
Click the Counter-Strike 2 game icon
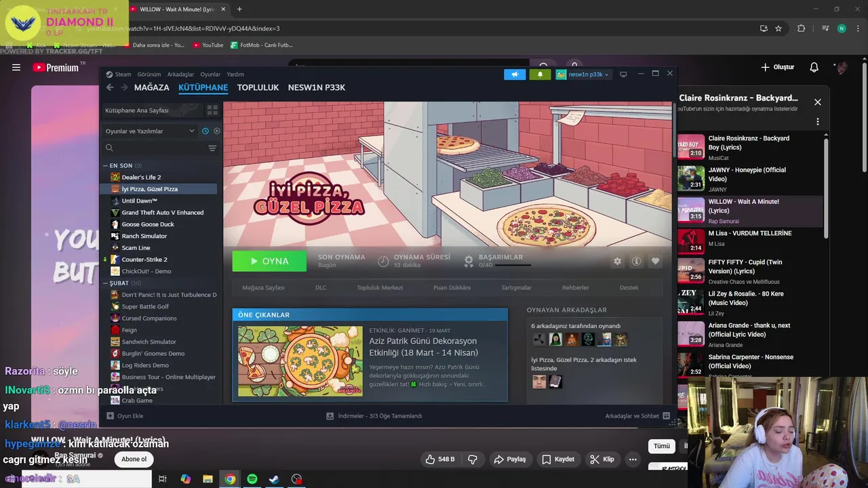(115, 260)
